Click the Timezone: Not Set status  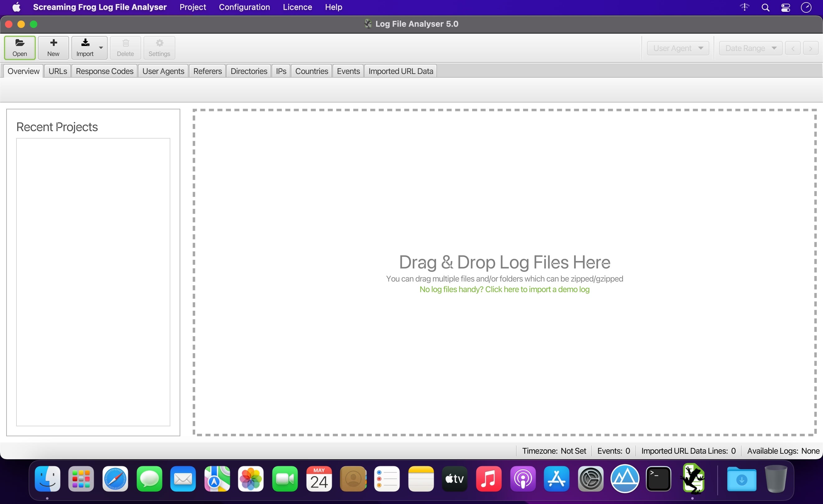tap(554, 451)
